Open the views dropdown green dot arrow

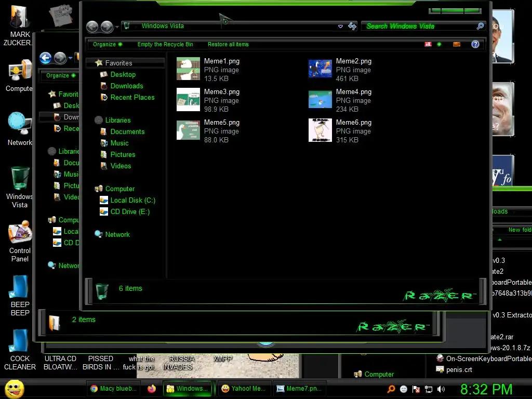[439, 44]
